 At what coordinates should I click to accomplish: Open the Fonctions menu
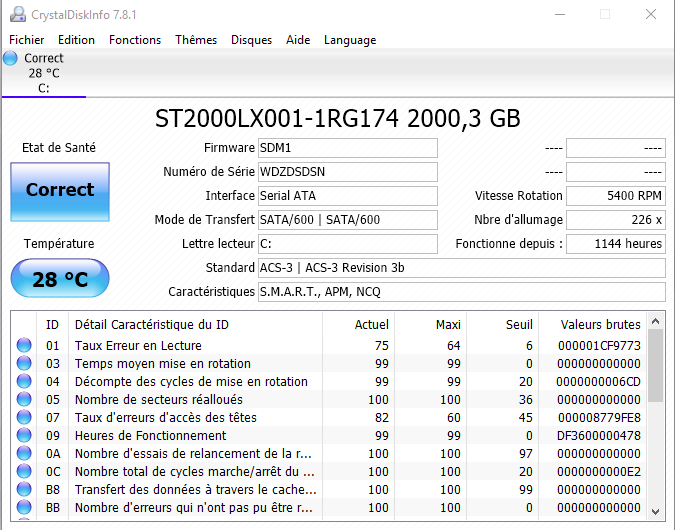coord(135,40)
